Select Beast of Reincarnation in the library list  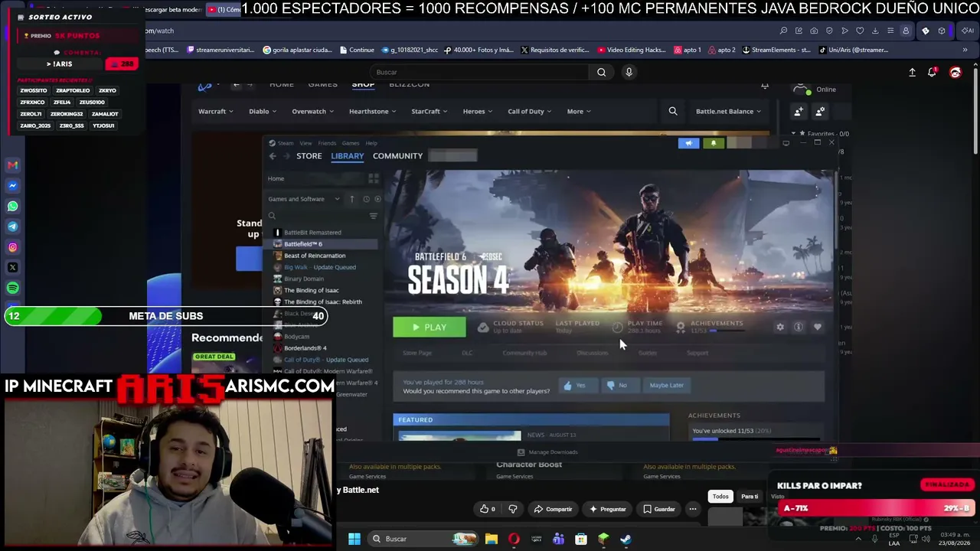(314, 256)
